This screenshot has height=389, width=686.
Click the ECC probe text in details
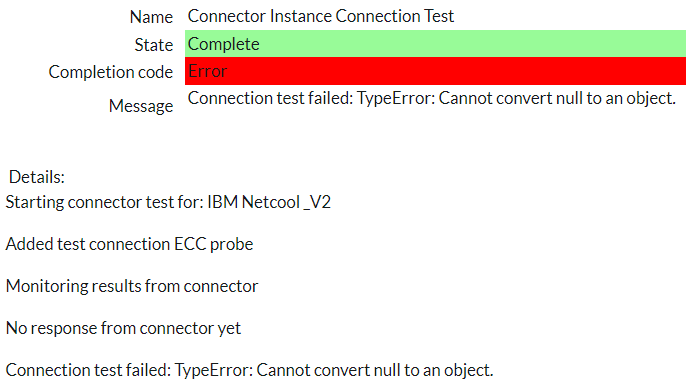point(214,244)
